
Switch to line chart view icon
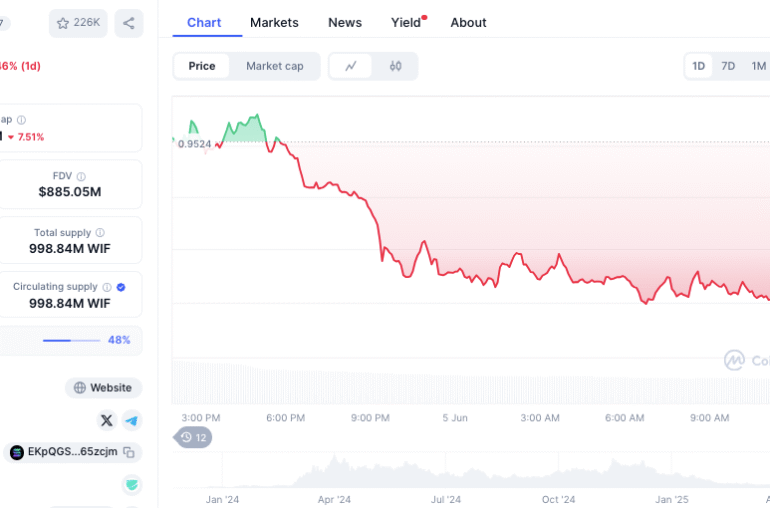351,66
